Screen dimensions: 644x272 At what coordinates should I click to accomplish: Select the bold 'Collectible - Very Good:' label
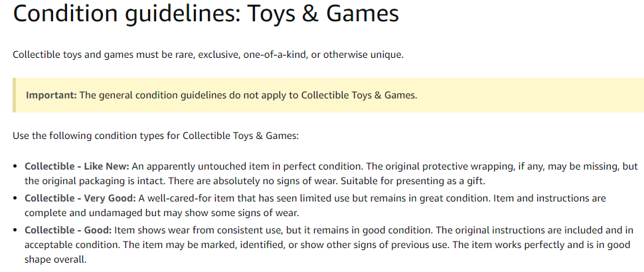80,198
